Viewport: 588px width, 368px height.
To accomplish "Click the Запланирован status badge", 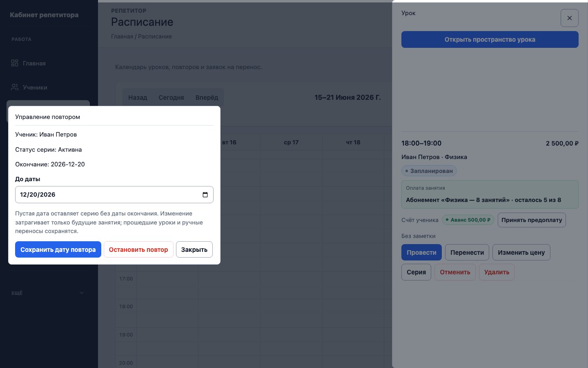I will click(x=429, y=171).
